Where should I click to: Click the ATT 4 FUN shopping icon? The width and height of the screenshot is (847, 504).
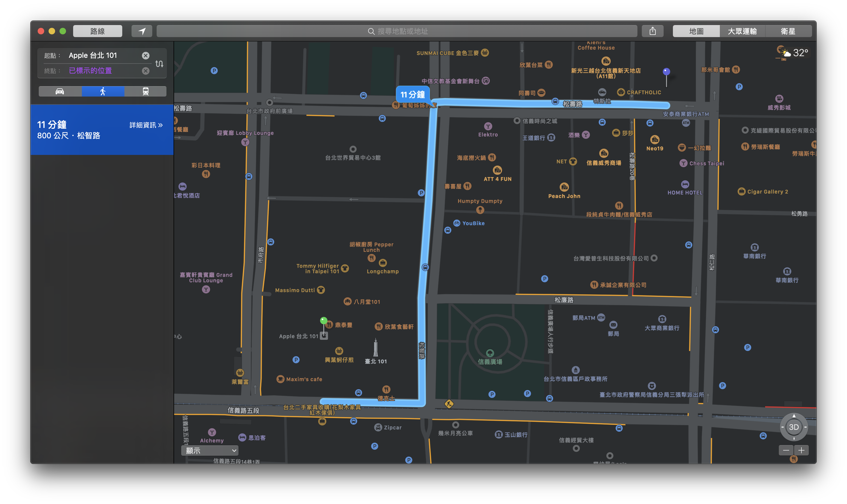[497, 170]
